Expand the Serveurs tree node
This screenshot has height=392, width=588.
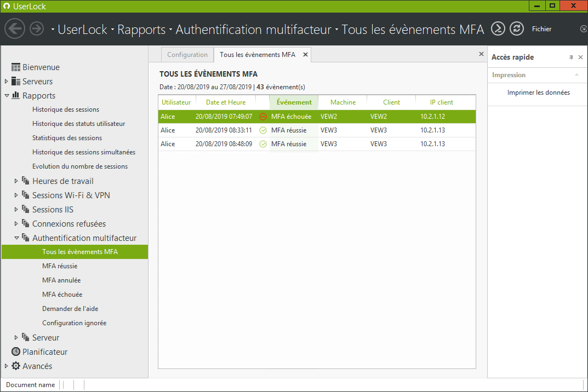6,82
